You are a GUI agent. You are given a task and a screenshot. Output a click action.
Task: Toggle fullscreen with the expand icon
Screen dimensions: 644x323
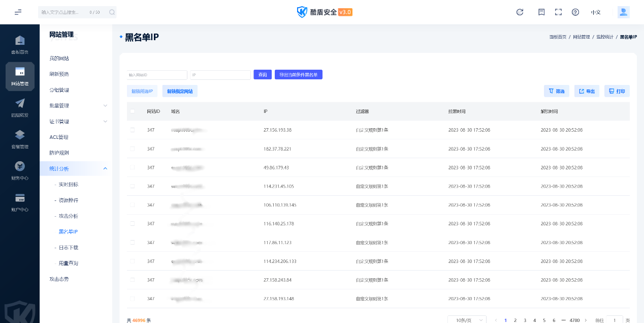558,12
